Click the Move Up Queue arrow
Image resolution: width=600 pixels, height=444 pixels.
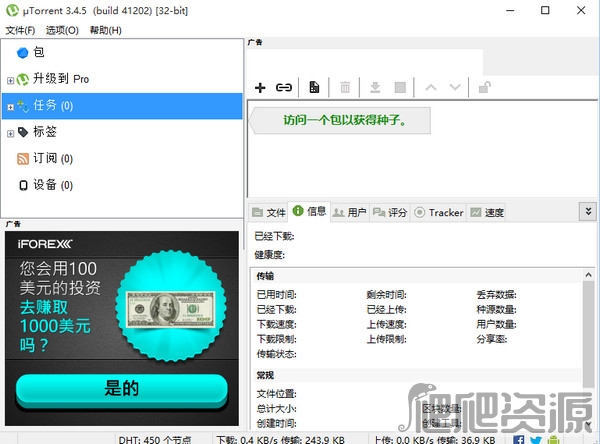tap(431, 87)
